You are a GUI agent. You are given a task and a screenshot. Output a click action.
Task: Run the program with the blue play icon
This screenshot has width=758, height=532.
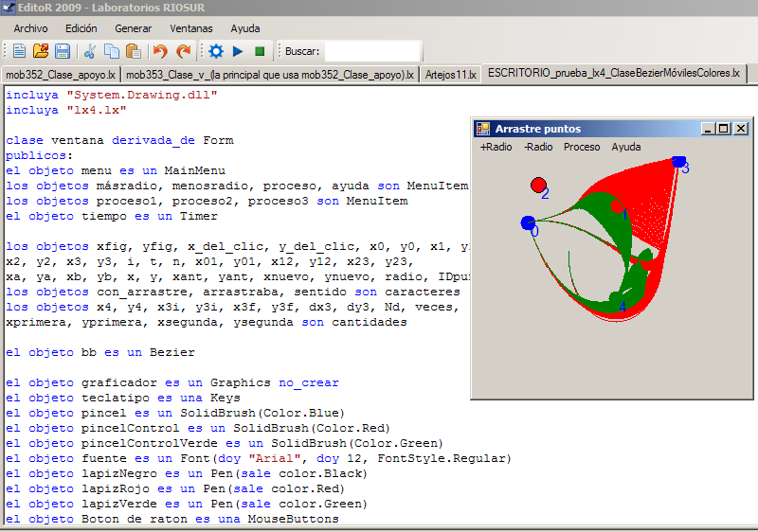(x=238, y=51)
